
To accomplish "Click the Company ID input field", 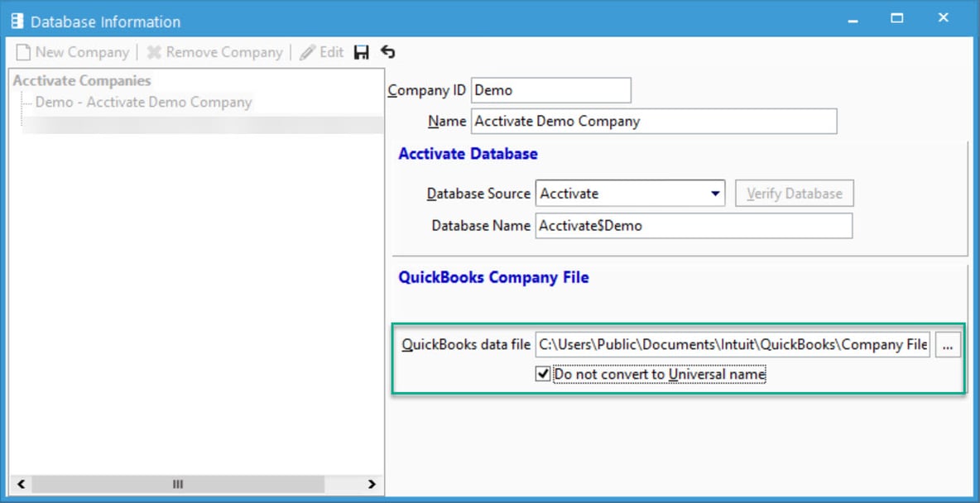I will pyautogui.click(x=550, y=90).
